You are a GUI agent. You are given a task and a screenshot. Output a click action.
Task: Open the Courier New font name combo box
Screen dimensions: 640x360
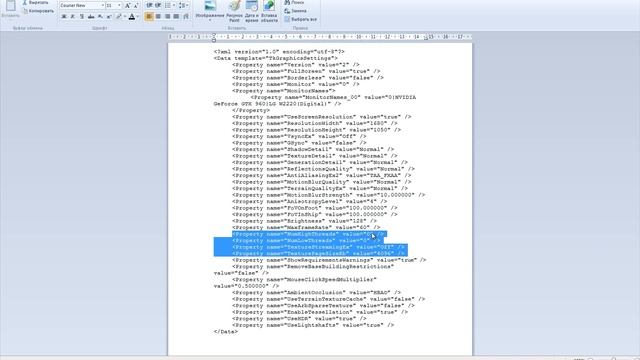pyautogui.click(x=82, y=6)
